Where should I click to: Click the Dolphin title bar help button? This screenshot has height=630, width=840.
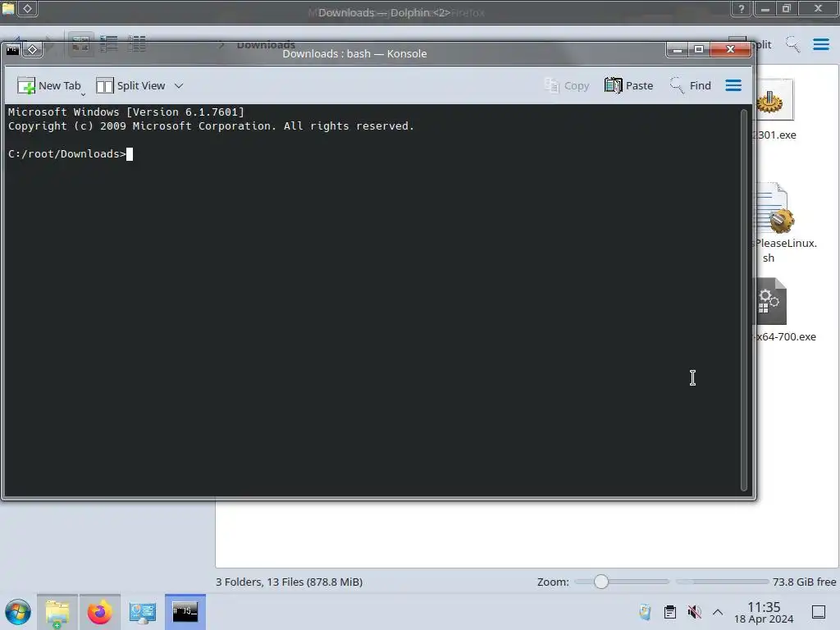[742, 8]
